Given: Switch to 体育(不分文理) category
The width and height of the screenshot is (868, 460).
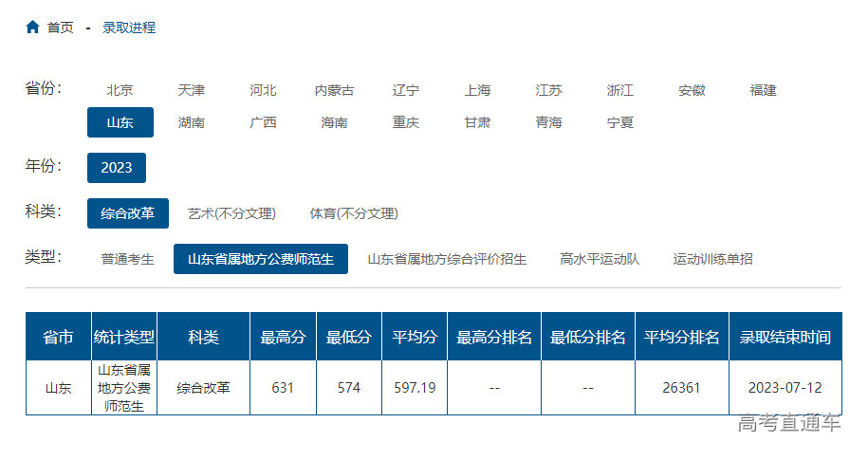Looking at the screenshot, I should coord(354,213).
